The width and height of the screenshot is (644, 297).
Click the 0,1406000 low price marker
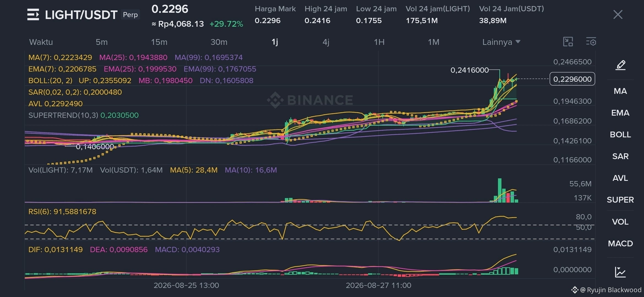[95, 147]
